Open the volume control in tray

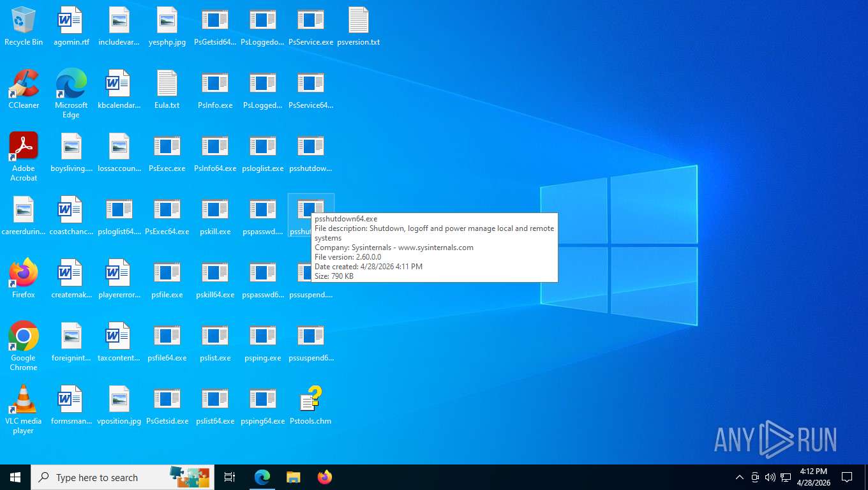(x=770, y=477)
